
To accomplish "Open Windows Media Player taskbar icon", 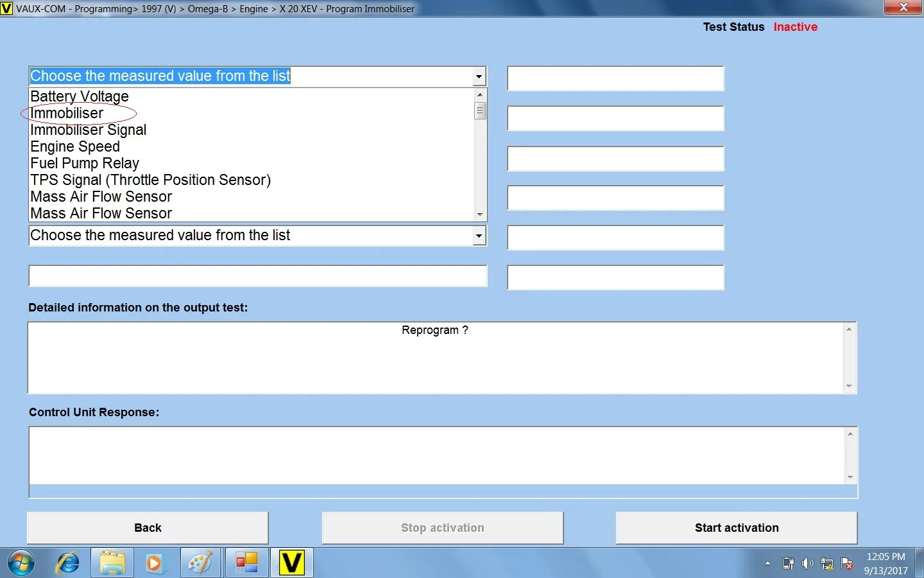I will click(154, 563).
